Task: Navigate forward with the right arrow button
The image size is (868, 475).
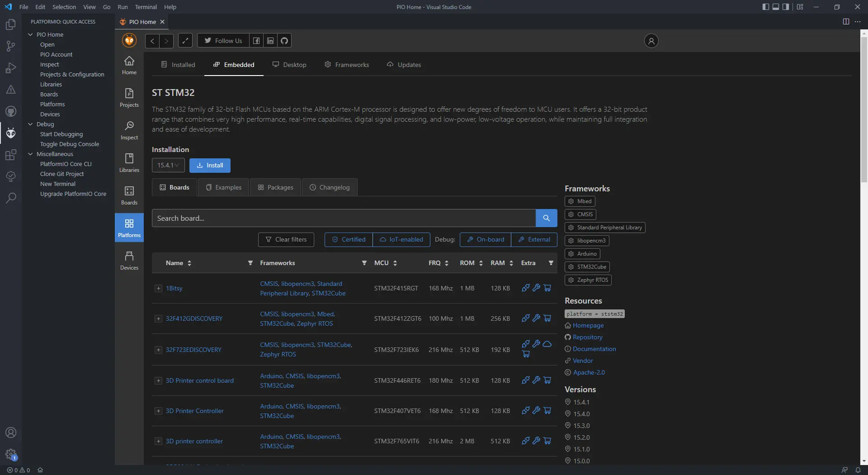Action: 166,41
